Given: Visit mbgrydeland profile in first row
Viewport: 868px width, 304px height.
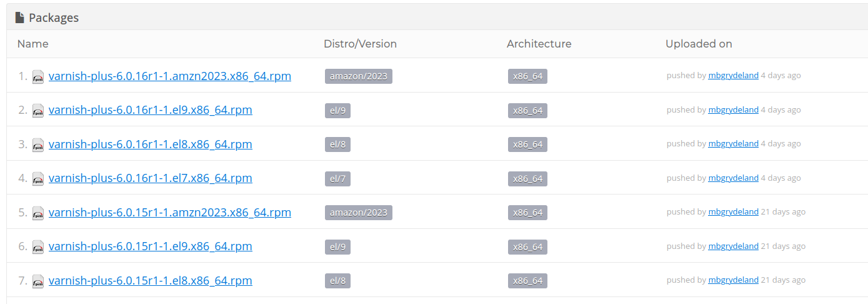Looking at the screenshot, I should tap(733, 76).
